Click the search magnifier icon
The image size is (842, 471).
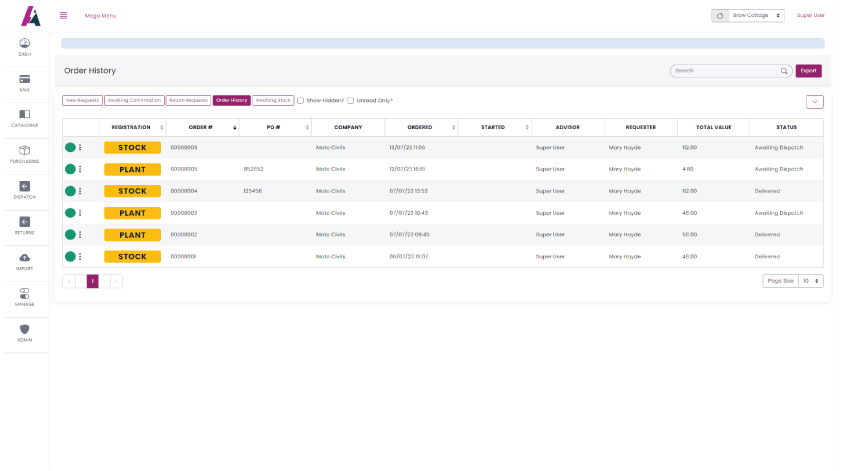pos(784,71)
